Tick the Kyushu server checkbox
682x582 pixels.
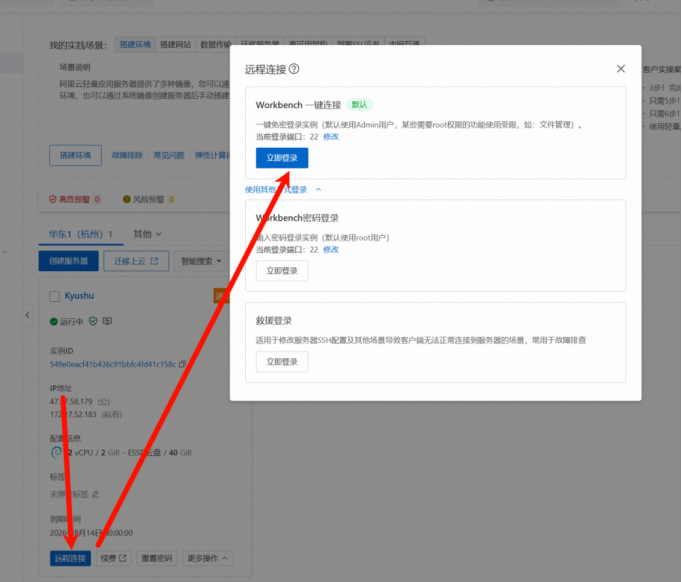pos(54,297)
